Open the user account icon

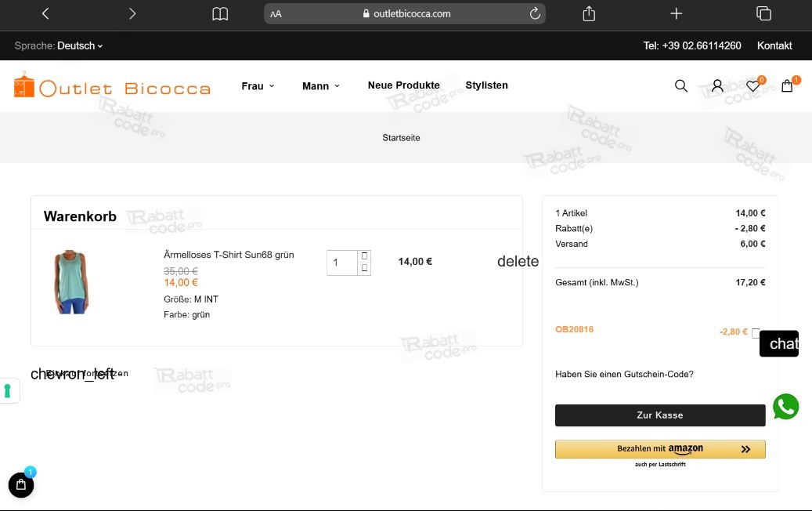point(717,85)
